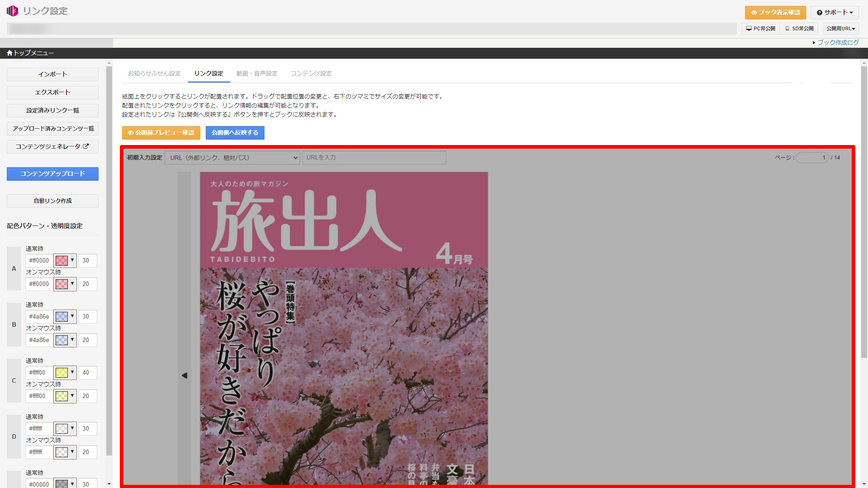The width and height of the screenshot is (868, 488).
Task: Click the app logo at top left
Action: tap(12, 11)
